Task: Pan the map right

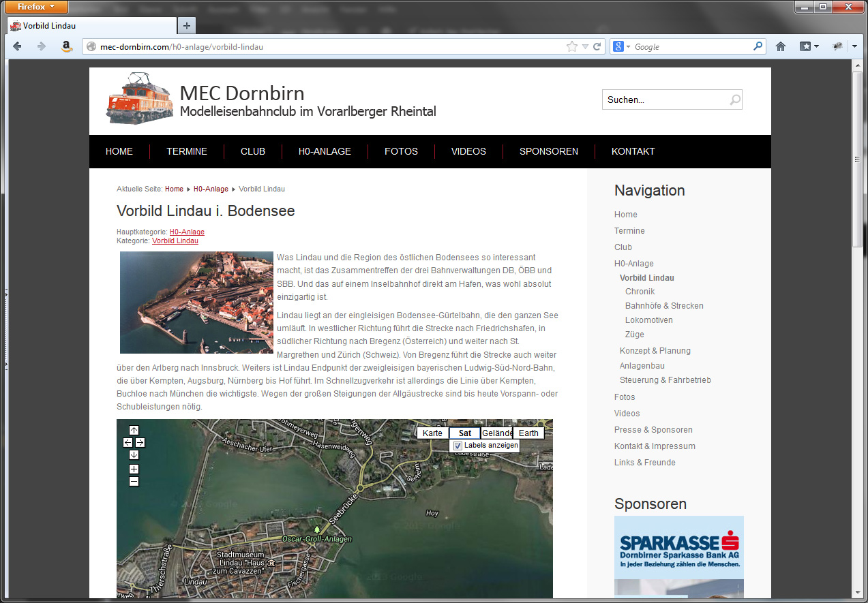Action: tap(140, 442)
